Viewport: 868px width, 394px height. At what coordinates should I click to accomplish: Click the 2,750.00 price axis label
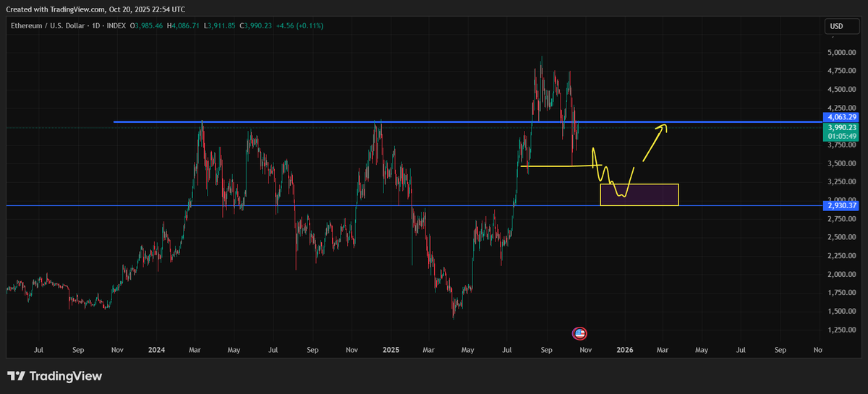click(842, 219)
